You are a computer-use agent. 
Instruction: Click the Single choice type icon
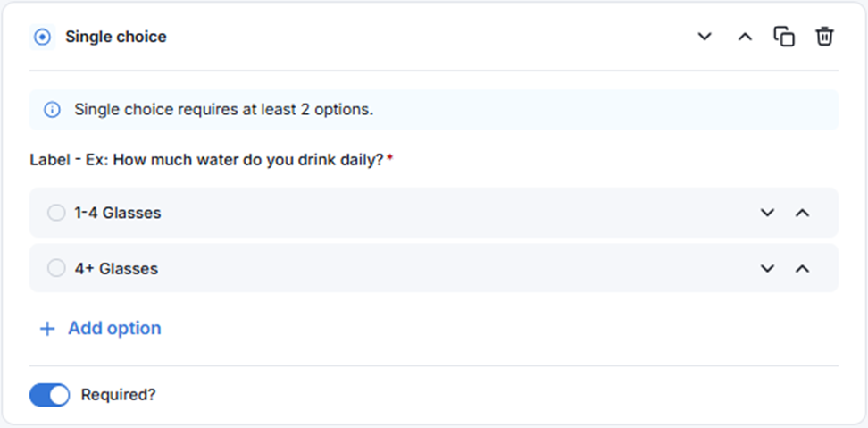42,37
